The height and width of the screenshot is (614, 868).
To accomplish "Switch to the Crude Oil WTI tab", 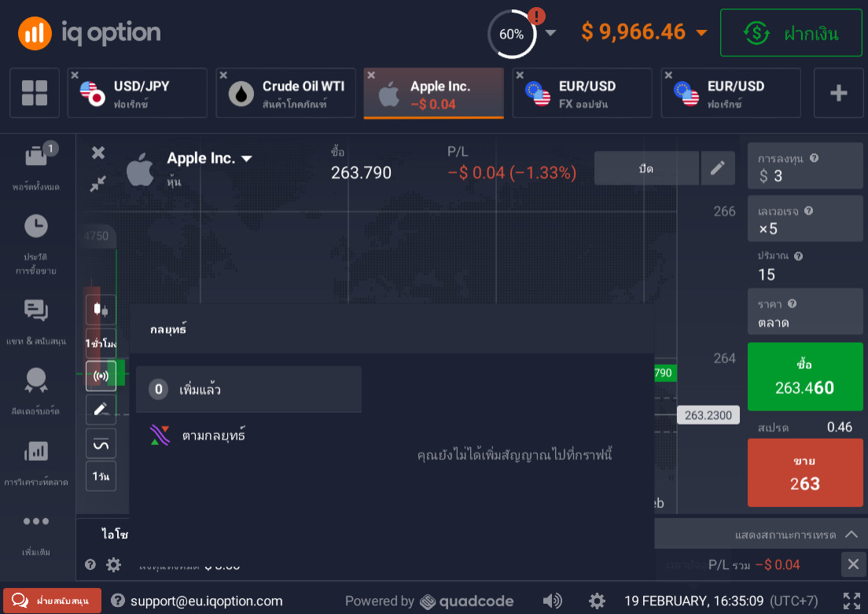I will 285,93.
